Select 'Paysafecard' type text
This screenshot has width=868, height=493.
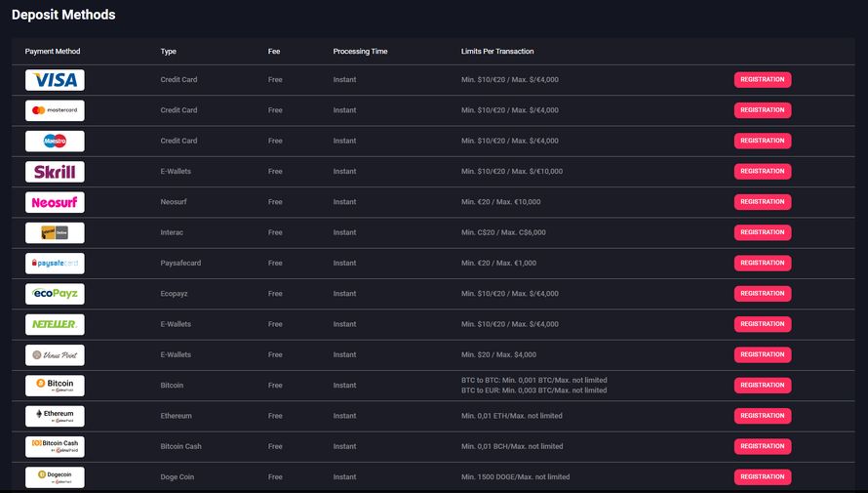click(180, 264)
